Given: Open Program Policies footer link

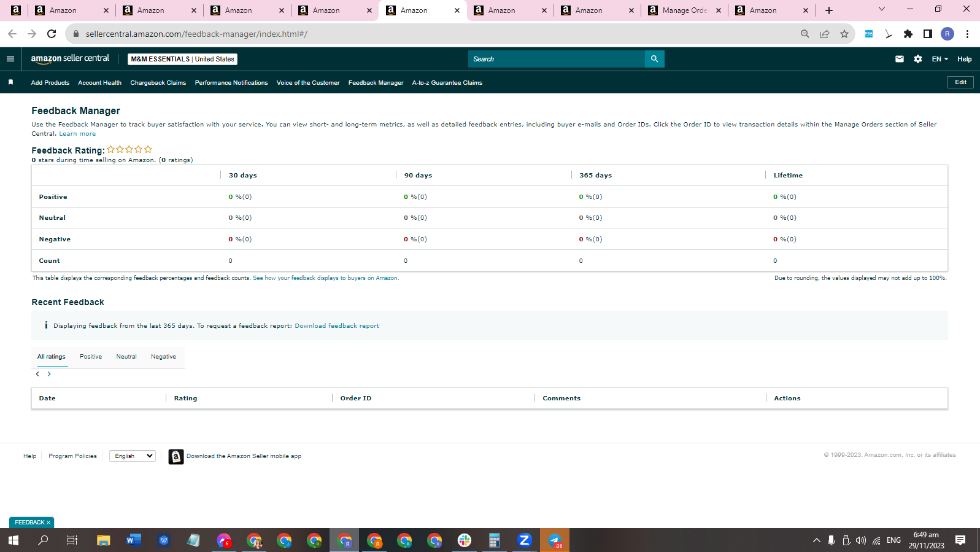Looking at the screenshot, I should (x=72, y=456).
